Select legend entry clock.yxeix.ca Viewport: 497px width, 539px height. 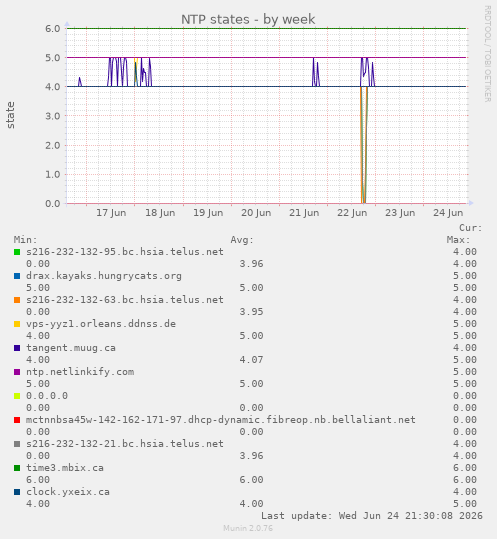coord(68,492)
